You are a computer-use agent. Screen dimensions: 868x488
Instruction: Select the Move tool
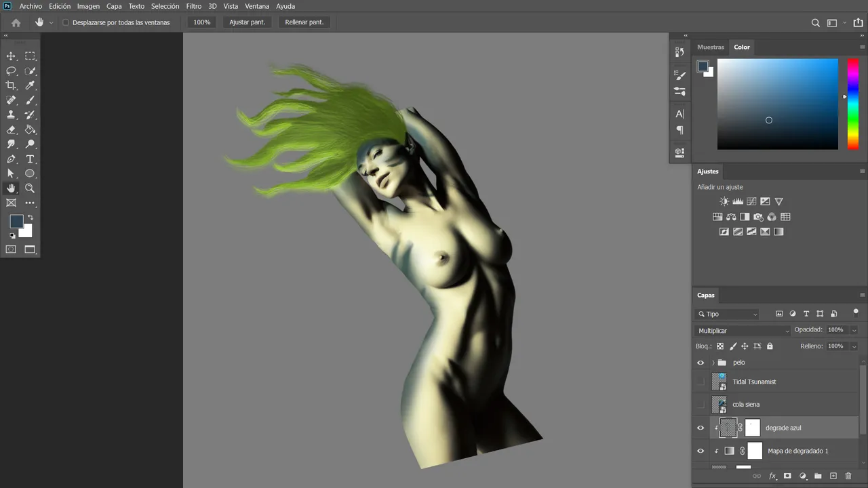tap(11, 56)
